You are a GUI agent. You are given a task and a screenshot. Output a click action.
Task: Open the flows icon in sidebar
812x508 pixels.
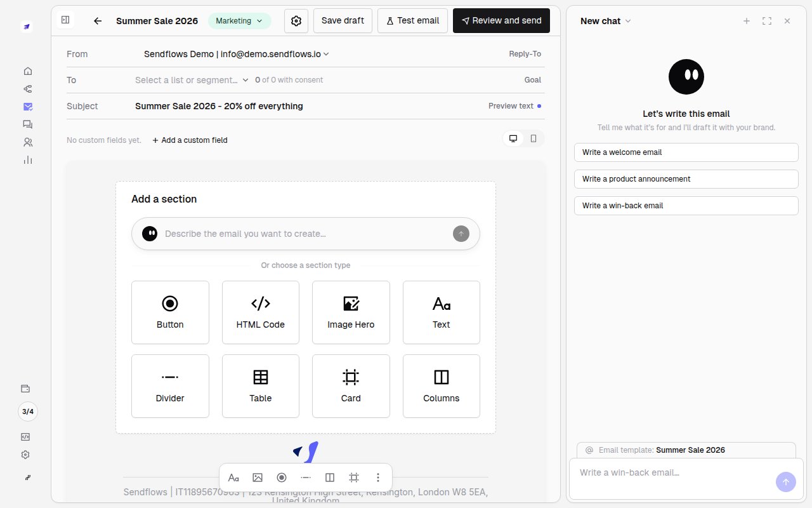(27, 89)
